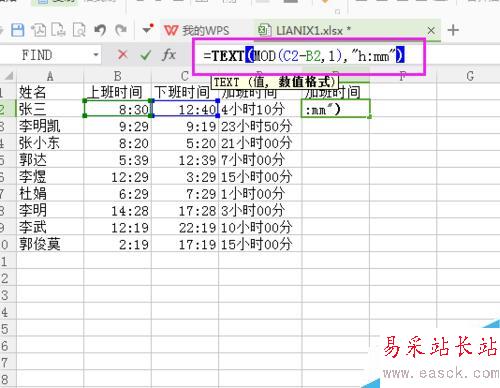Select the 10小时00分 cell
This screenshot has width=500, height=388.
click(x=260, y=227)
